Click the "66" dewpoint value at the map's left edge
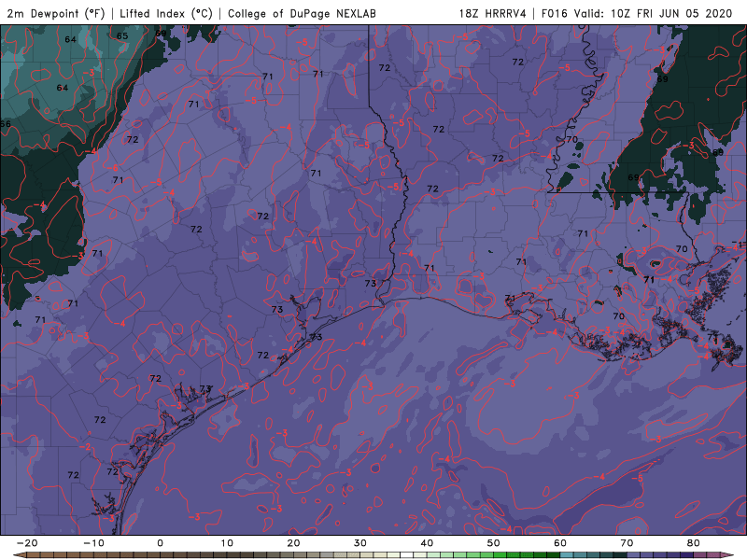This screenshot has height=560, width=747. [x=5, y=124]
